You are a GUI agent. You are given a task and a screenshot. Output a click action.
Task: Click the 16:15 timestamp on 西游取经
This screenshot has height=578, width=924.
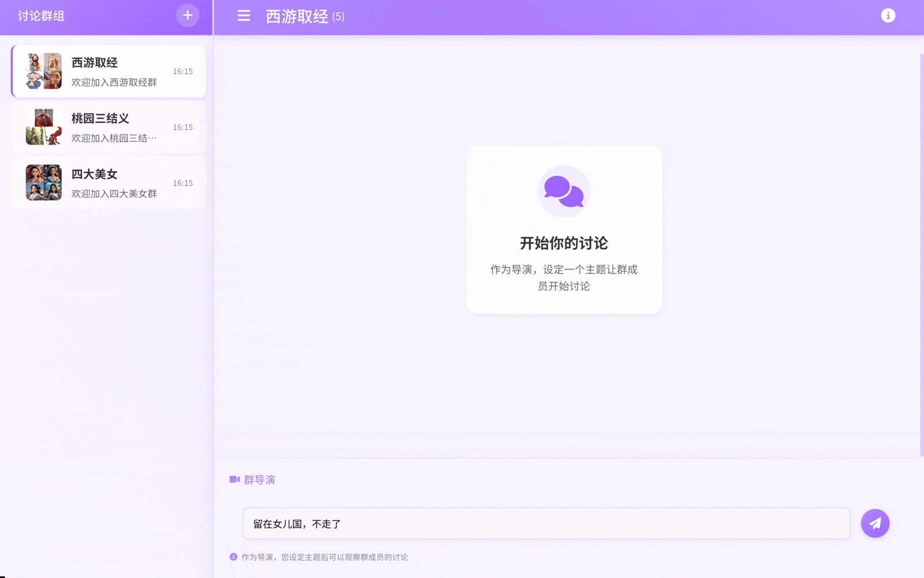tap(182, 72)
